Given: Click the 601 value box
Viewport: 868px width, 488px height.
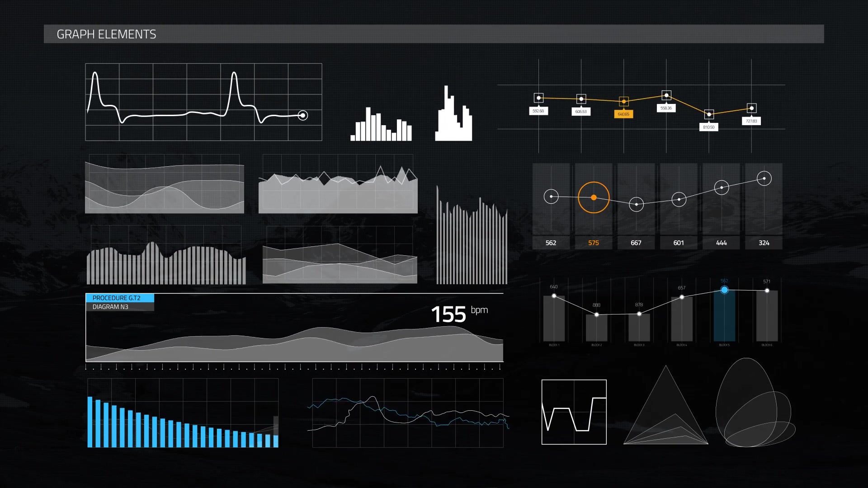Looking at the screenshot, I should coord(679,243).
